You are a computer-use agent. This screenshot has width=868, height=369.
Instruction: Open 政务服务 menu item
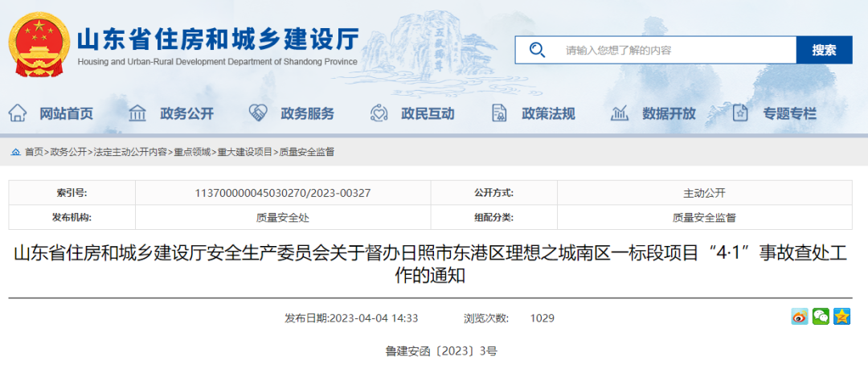coord(307,113)
